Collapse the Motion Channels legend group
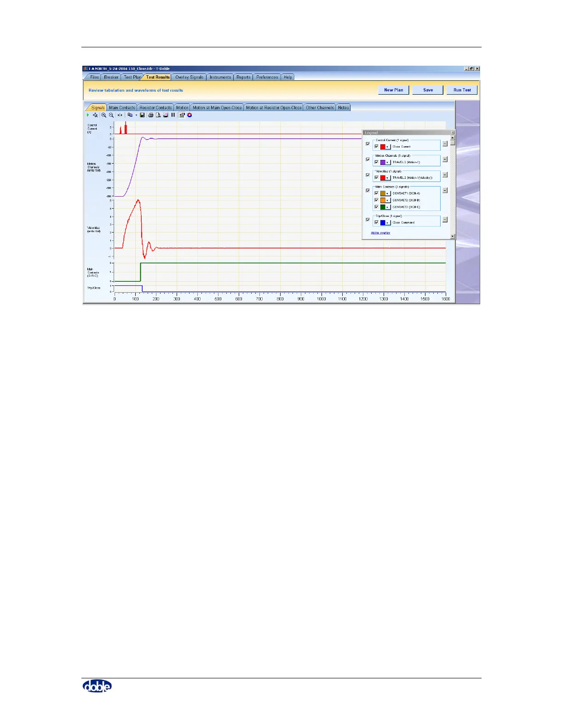The width and height of the screenshot is (563, 728). [445, 159]
